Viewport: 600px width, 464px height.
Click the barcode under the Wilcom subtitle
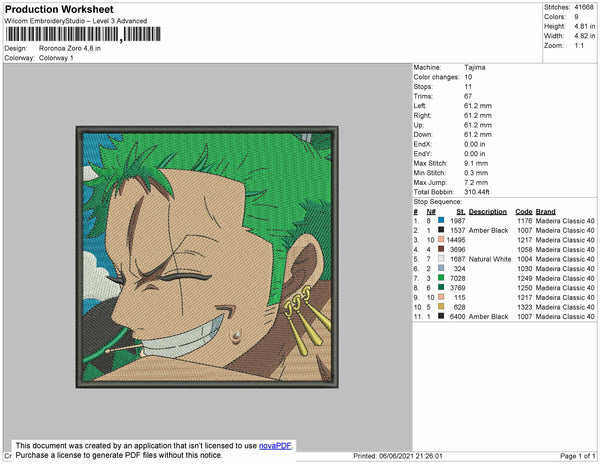click(x=83, y=34)
